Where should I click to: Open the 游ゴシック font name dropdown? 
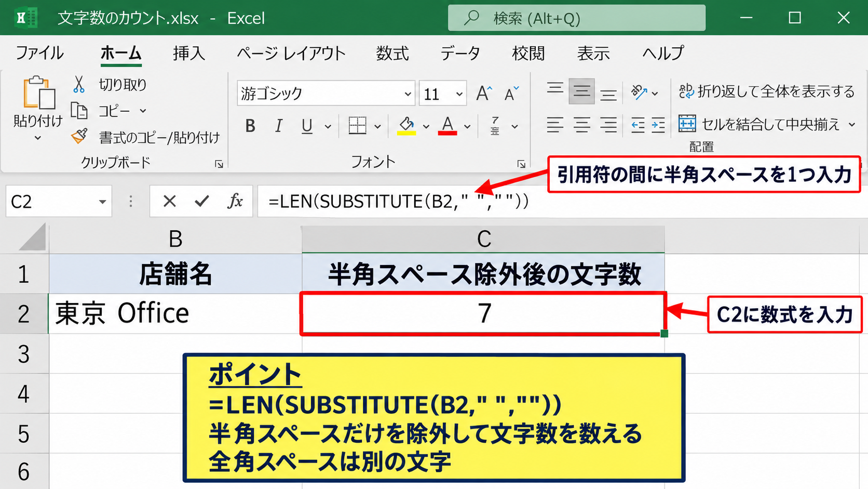pos(408,94)
